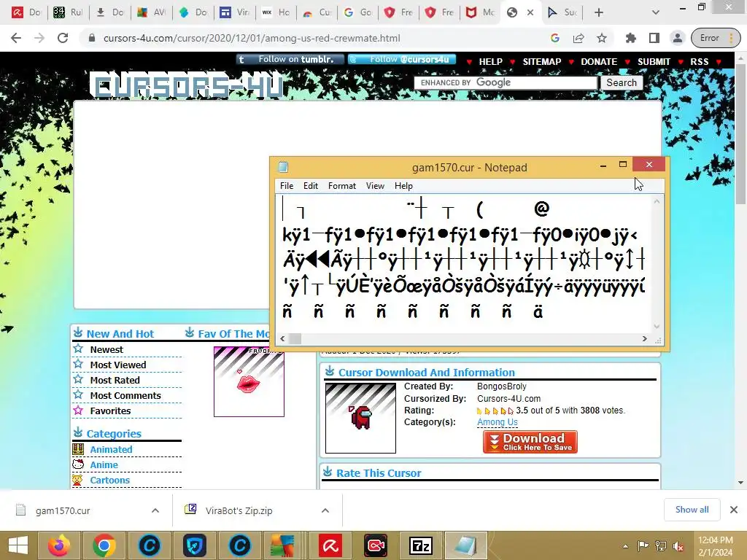This screenshot has width=747, height=560.
Task: Show hidden system tray icons
Action: (x=625, y=546)
